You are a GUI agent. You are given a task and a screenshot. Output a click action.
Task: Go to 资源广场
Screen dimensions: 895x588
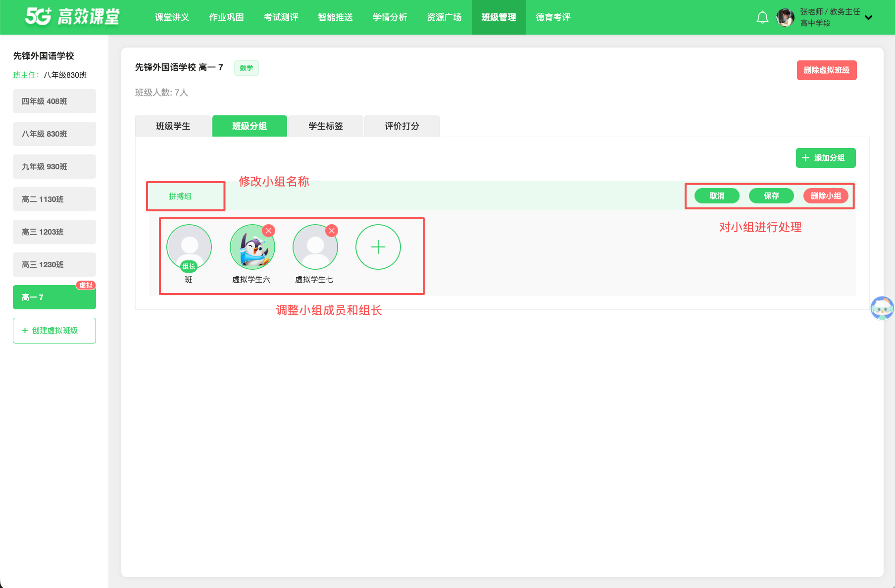coord(444,17)
